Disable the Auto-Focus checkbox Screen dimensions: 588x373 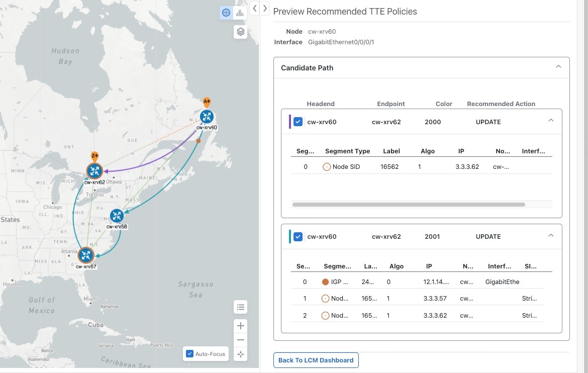coord(190,354)
